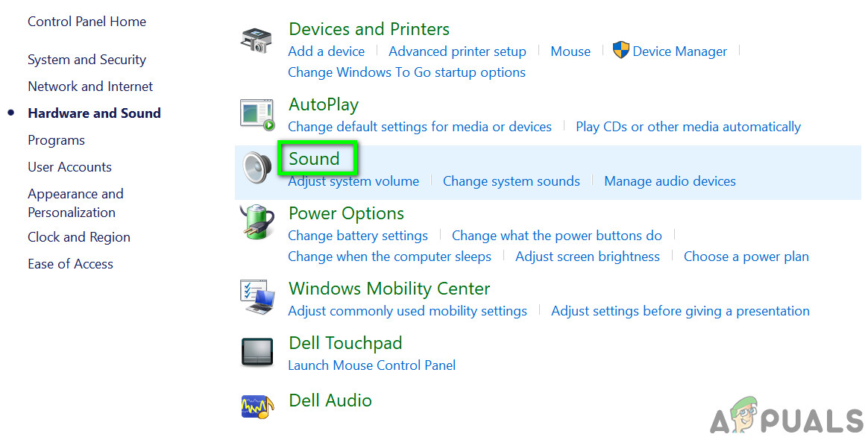Screen dimensions: 868x440
Task: Click Add a device link
Action: pos(326,51)
